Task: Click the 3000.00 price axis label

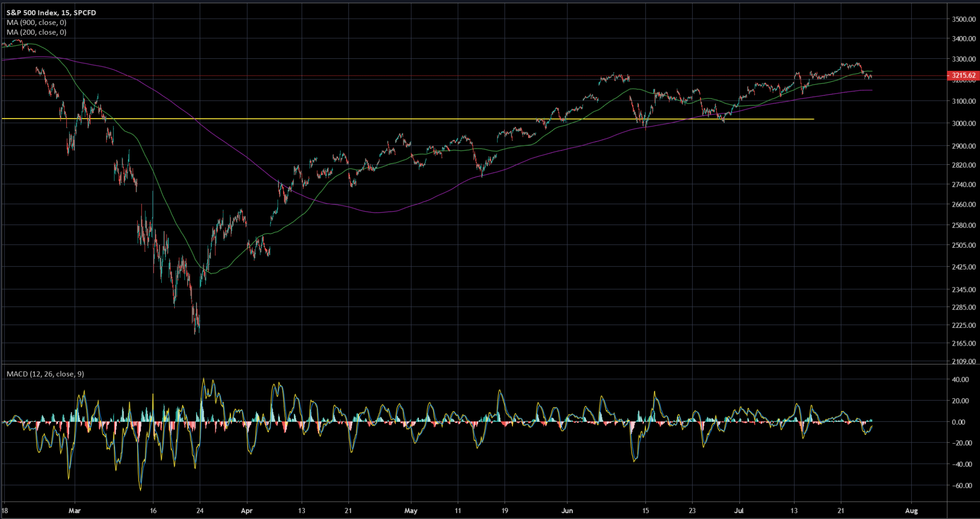Action: (x=964, y=123)
